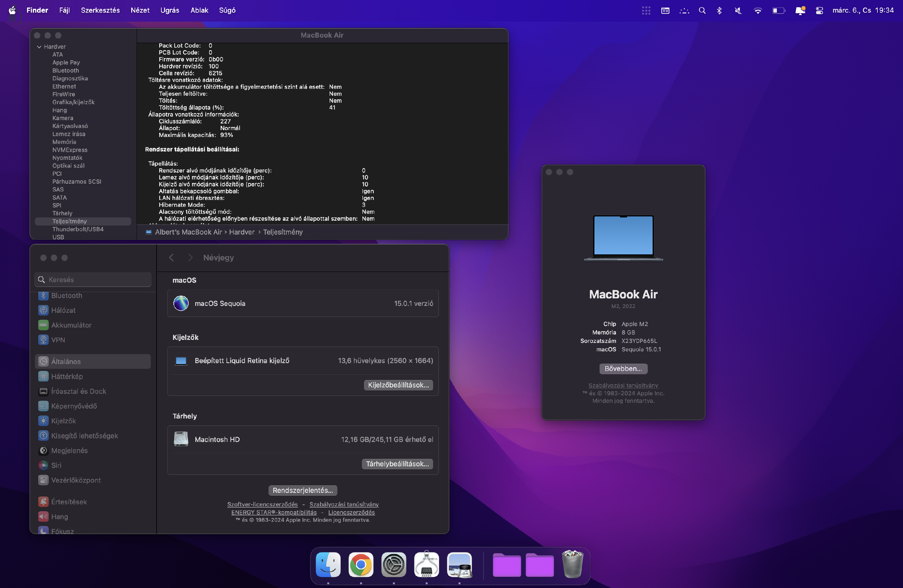Select Bluetooth in System Settings sidebar

tap(93, 295)
